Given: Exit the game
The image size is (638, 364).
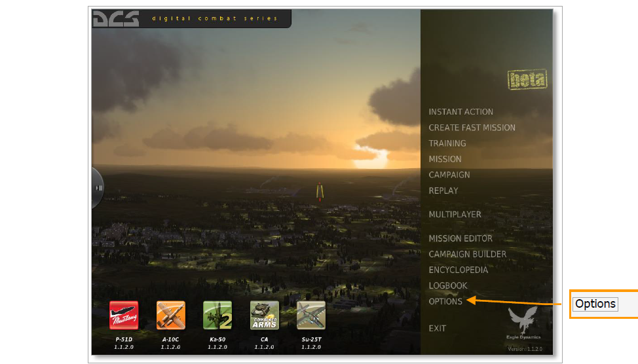Looking at the screenshot, I should (x=438, y=329).
